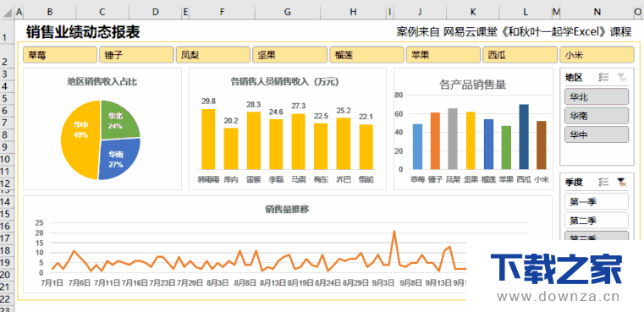Filter by 锤子 product slicer button

[x=136, y=55]
